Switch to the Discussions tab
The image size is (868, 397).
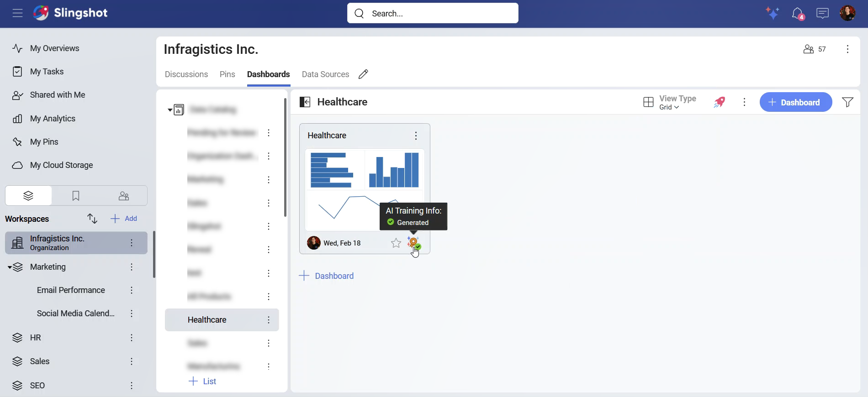tap(186, 74)
